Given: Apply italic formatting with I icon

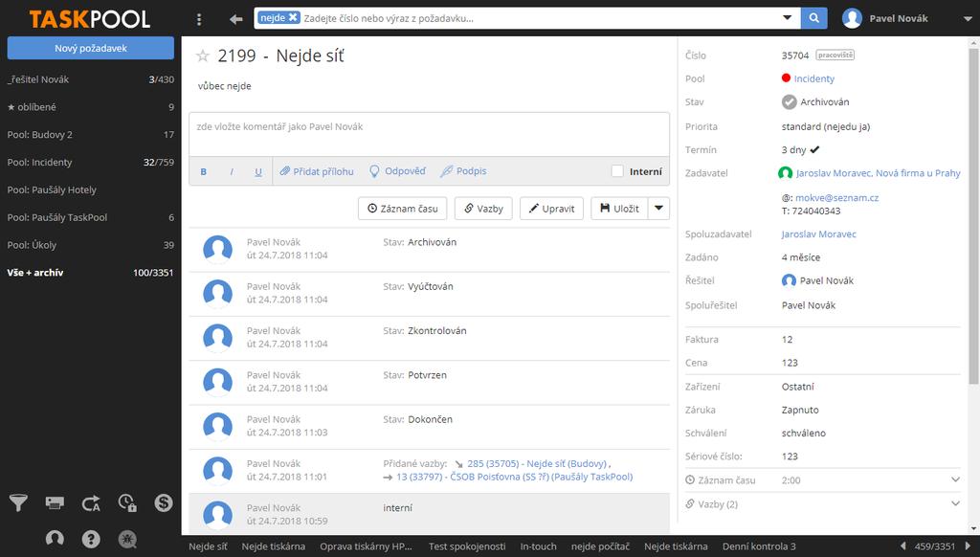Looking at the screenshot, I should [232, 171].
